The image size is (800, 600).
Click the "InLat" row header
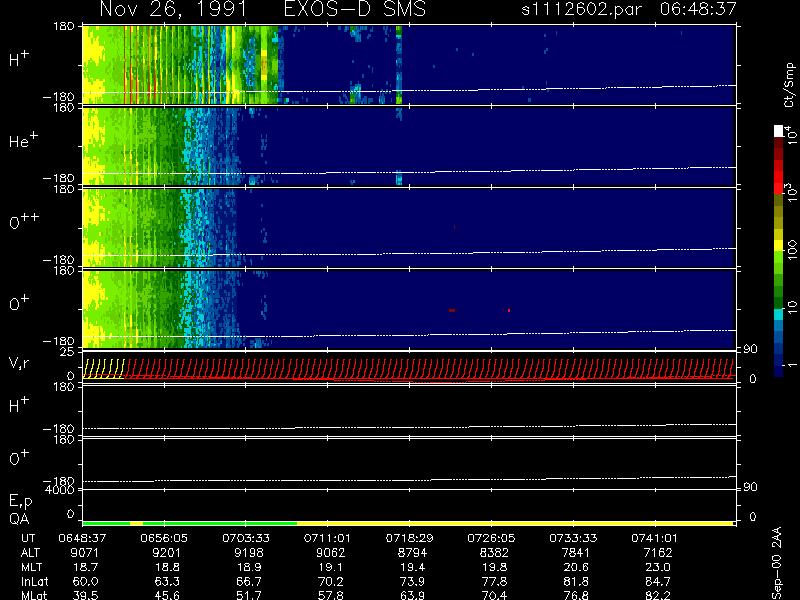[34, 581]
